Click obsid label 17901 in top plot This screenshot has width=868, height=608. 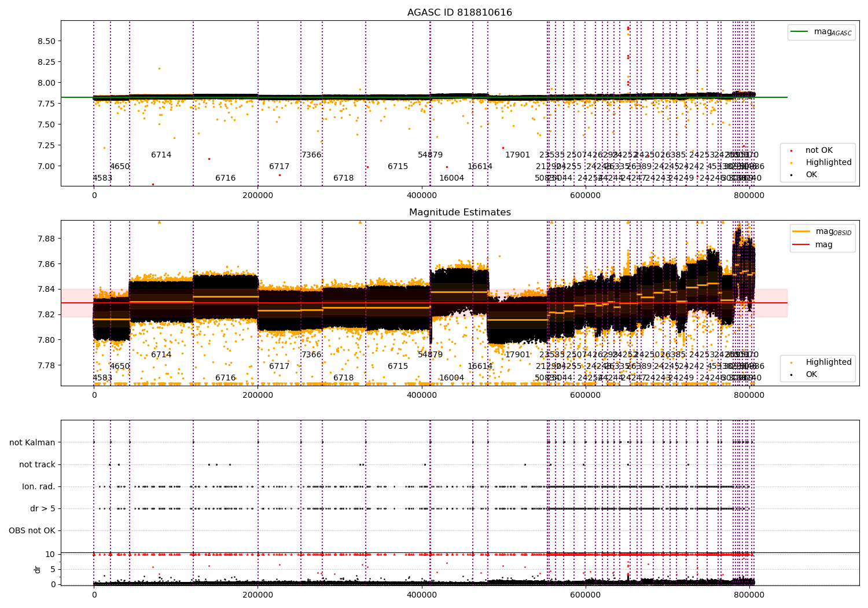click(x=518, y=155)
